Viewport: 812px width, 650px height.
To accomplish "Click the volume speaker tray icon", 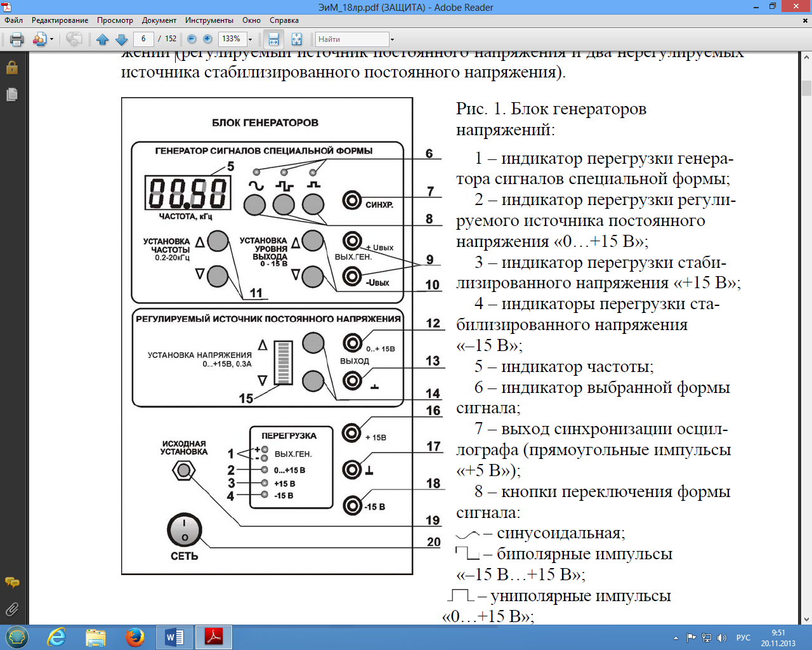I will pyautogui.click(x=721, y=638).
